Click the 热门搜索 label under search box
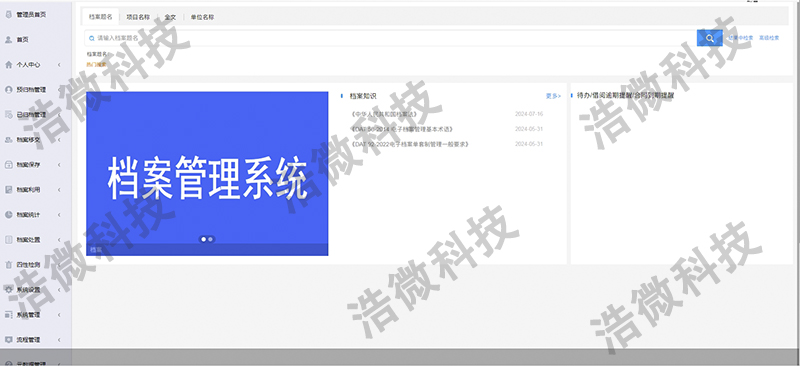 [96, 65]
